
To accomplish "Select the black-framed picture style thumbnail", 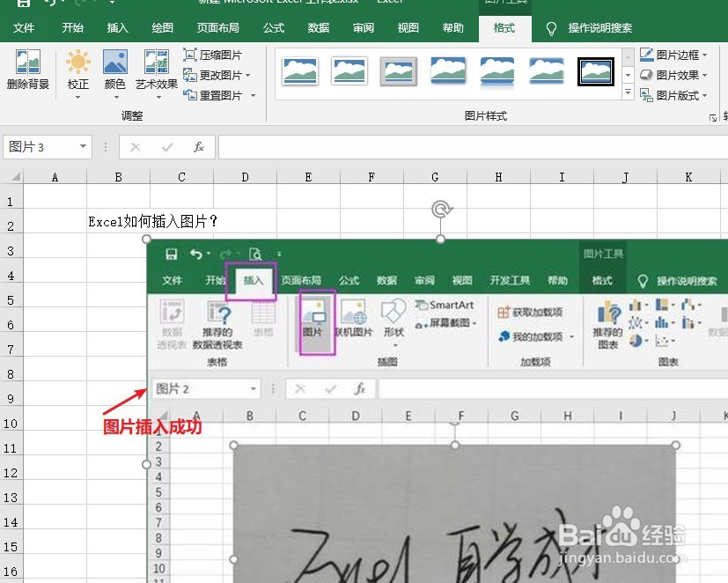I will pyautogui.click(x=595, y=71).
